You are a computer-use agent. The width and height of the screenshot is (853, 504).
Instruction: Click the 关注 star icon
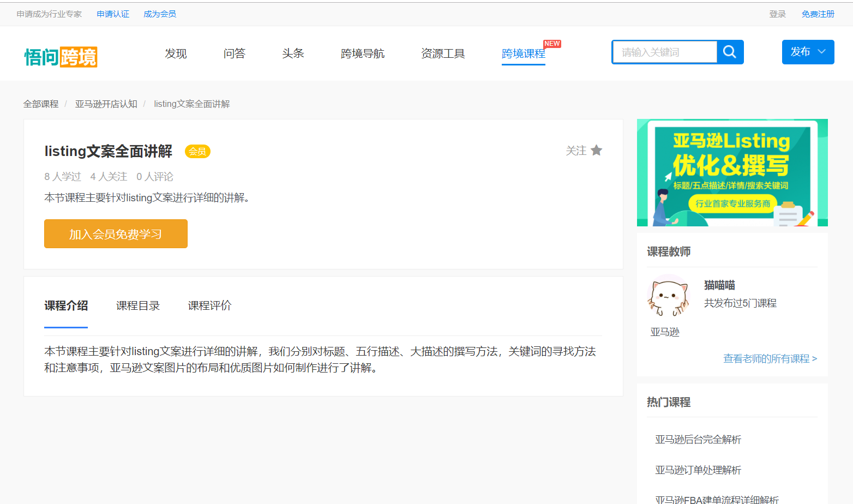pos(597,151)
